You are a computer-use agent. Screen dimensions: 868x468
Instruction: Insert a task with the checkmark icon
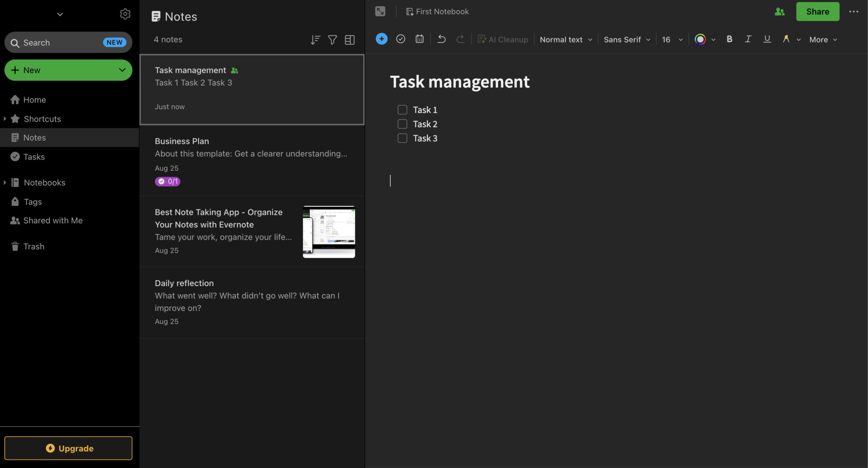(401, 39)
